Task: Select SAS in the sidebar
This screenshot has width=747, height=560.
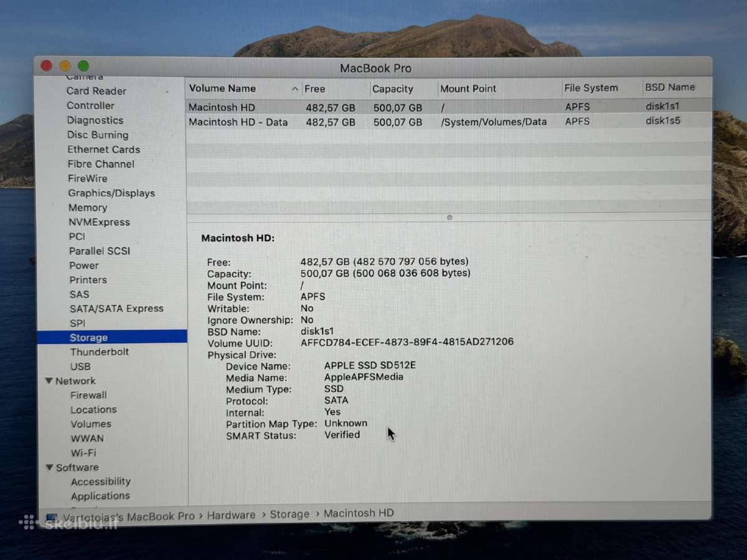Action: point(80,294)
